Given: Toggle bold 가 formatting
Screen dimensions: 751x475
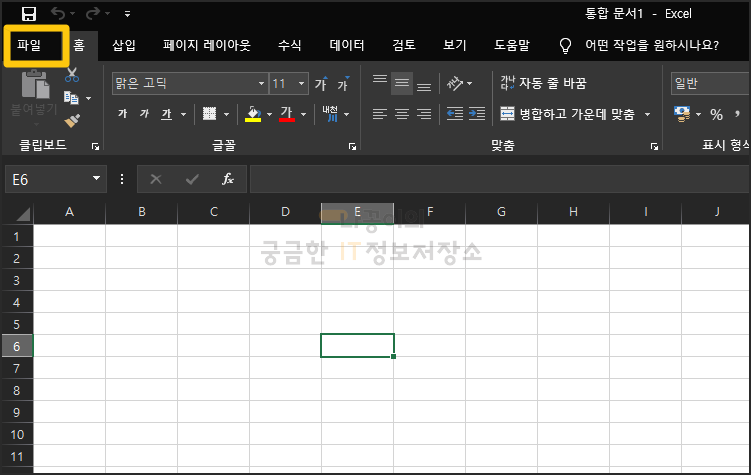Looking at the screenshot, I should (123, 113).
